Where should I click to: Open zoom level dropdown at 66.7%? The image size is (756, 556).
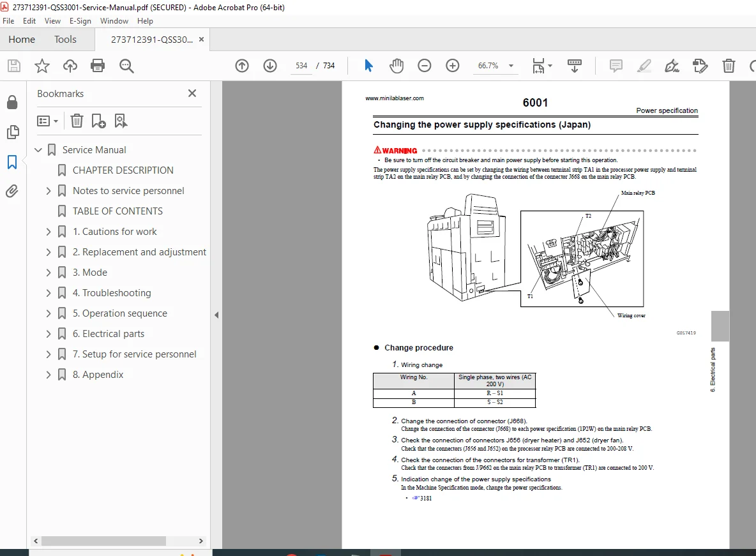511,66
